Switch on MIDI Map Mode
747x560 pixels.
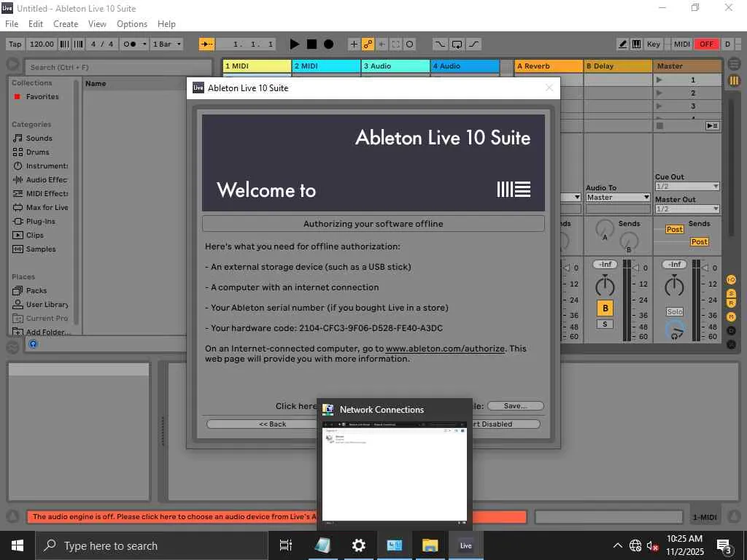(682, 44)
